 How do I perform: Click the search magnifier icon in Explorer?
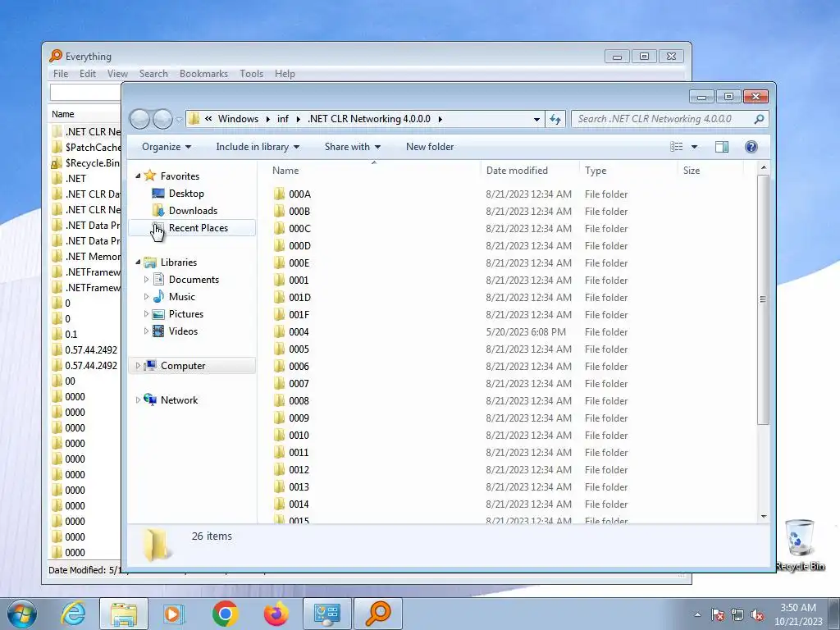[759, 119]
